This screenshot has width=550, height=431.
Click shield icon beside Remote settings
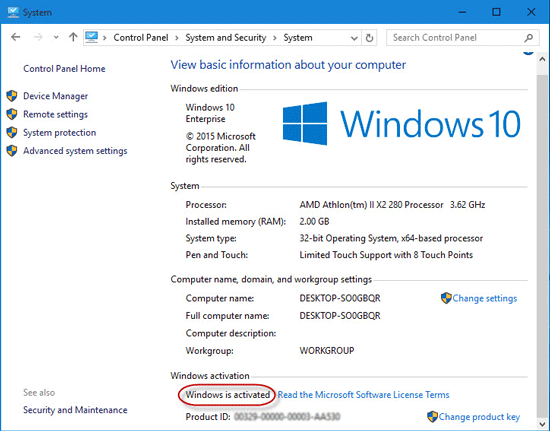12,114
